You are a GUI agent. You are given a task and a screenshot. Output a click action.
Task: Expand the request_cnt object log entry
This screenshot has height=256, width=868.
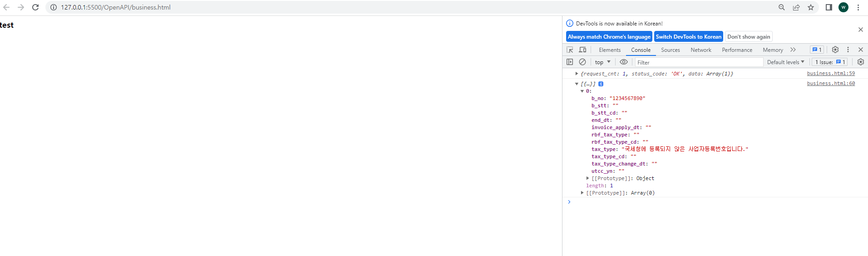577,74
